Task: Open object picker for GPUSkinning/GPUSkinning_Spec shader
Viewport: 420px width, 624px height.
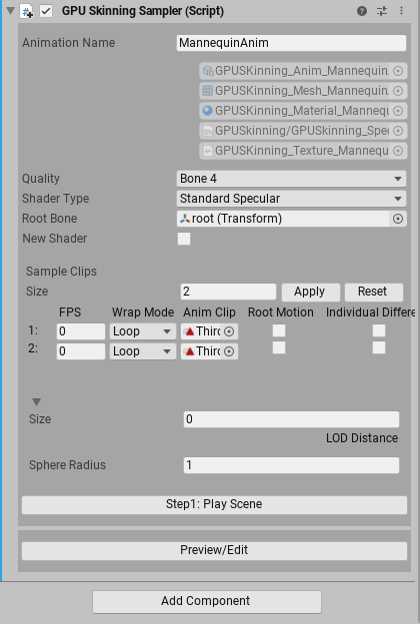Action: tap(398, 131)
